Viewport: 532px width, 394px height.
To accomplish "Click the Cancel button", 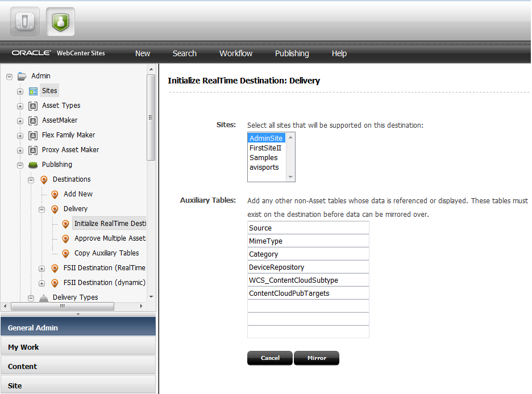I will click(270, 358).
